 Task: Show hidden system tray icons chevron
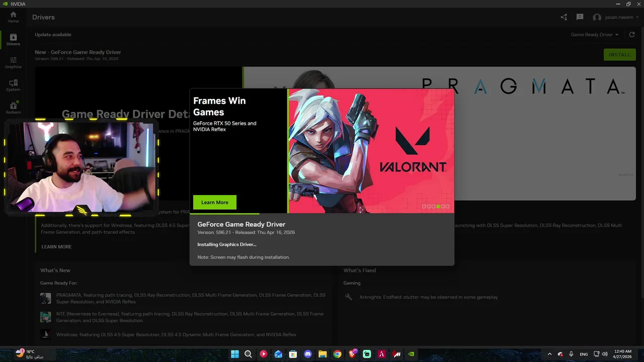click(x=549, y=354)
